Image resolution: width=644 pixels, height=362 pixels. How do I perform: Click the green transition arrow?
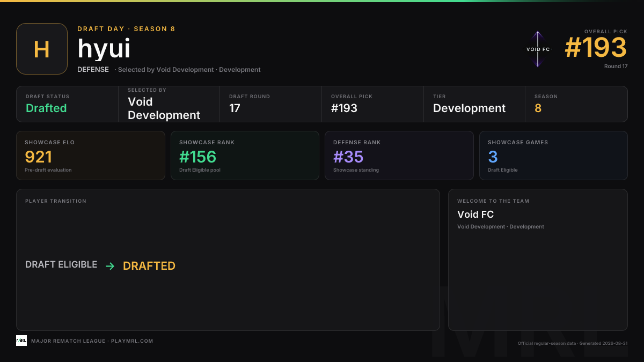(110, 266)
